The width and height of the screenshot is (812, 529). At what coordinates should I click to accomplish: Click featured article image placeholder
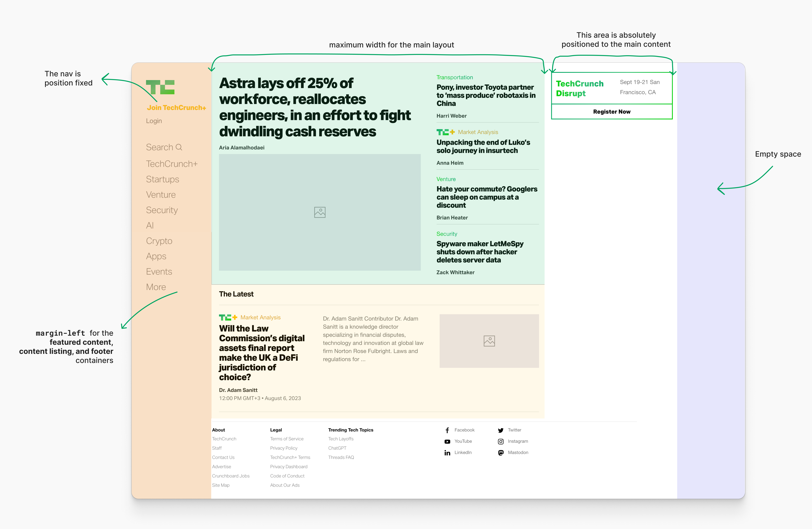click(320, 212)
